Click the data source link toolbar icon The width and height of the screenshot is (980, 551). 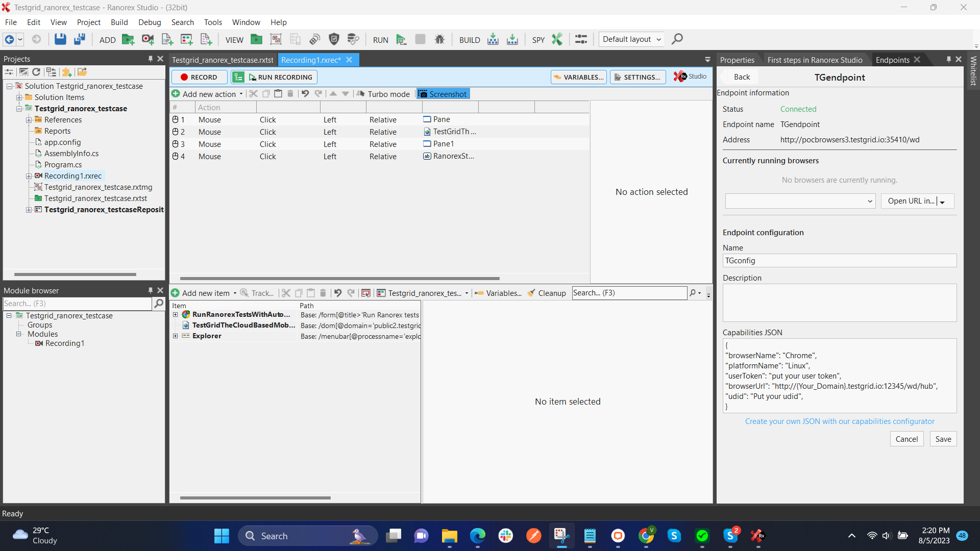(x=353, y=39)
